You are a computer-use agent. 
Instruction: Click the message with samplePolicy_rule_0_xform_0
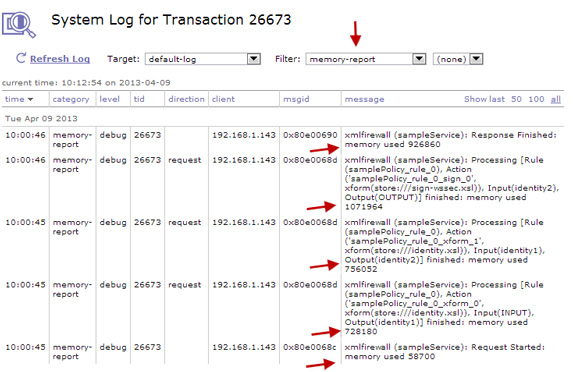pyautogui.click(x=444, y=308)
